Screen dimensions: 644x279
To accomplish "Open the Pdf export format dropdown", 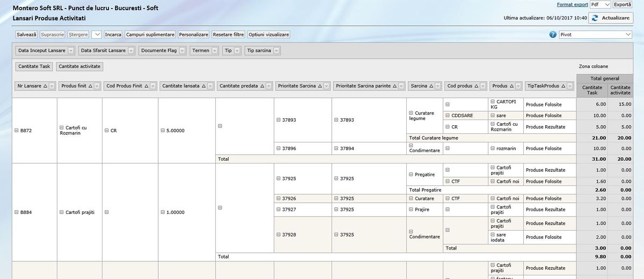I will 600,4.
